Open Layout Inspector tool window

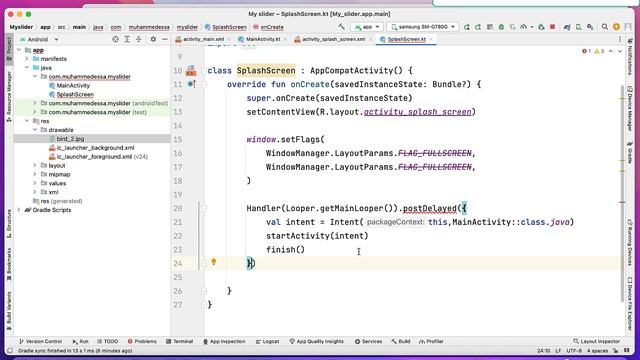point(596,341)
